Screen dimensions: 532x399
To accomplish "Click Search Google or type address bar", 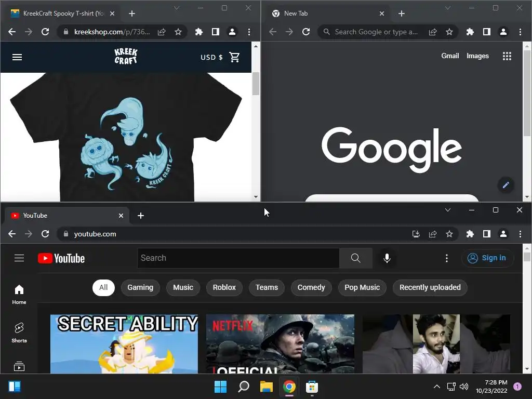I will (376, 32).
